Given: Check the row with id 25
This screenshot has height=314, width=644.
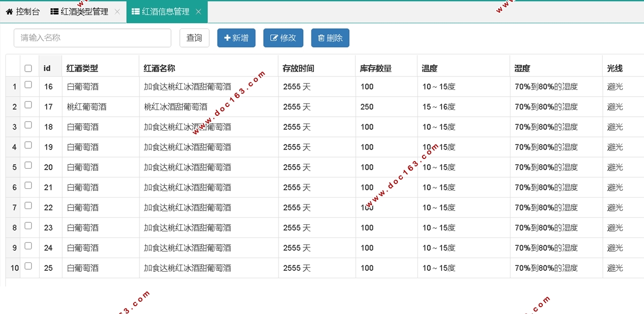Looking at the screenshot, I should 28,266.
